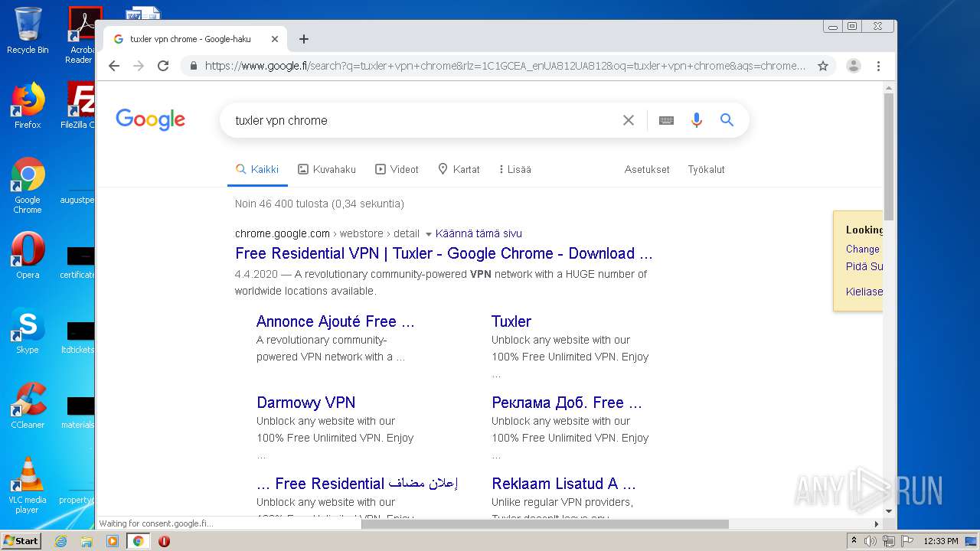Open the Reklaam Lisatud A sitelink
Image resolution: width=980 pixels, height=551 pixels.
click(563, 484)
